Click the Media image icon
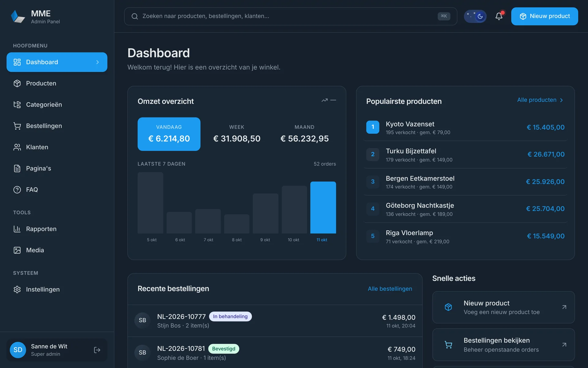 click(x=17, y=250)
